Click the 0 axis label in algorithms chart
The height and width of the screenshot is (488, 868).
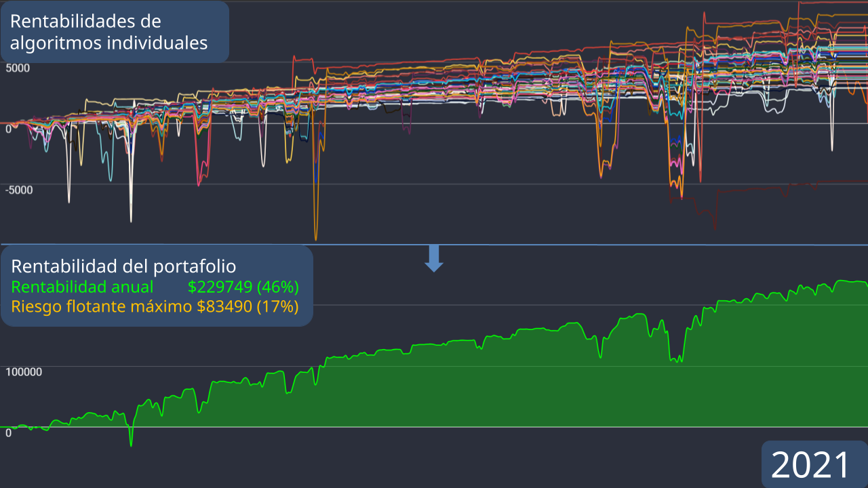coord(8,129)
